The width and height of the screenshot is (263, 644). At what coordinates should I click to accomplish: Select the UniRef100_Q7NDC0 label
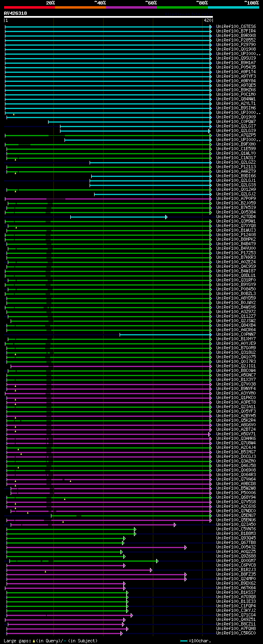coord(235,511)
